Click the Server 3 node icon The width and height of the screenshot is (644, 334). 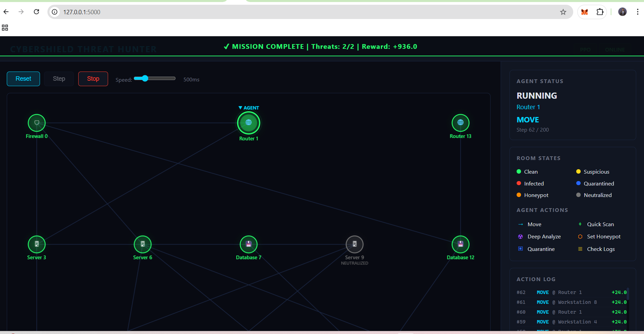point(37,244)
